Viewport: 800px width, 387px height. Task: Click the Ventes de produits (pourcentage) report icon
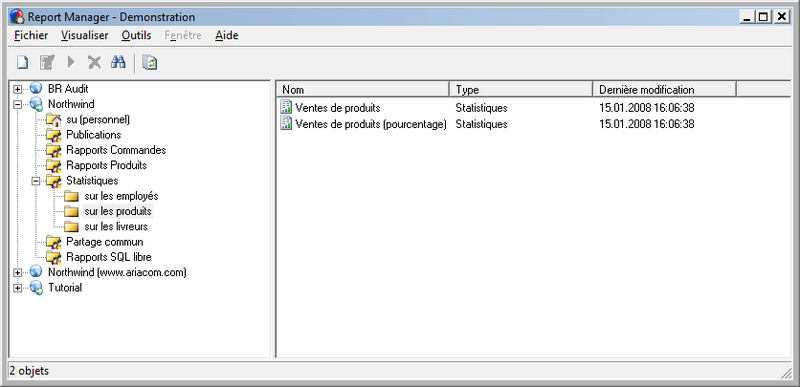click(287, 123)
